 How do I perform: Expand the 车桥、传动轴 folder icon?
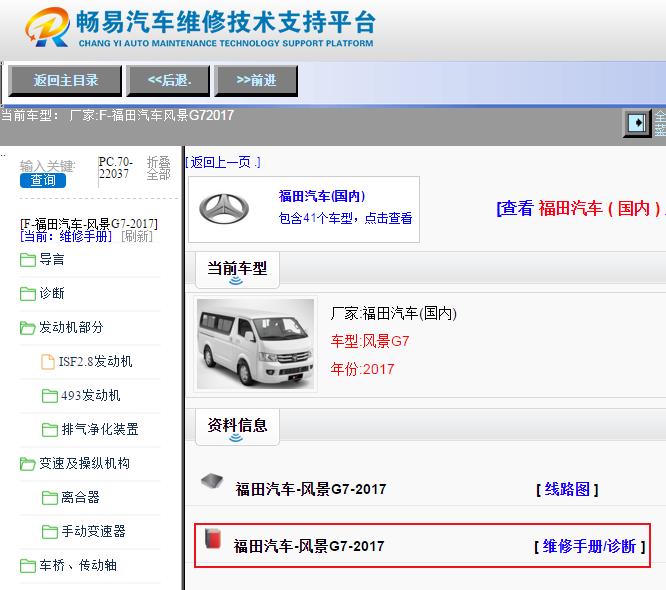pyautogui.click(x=28, y=565)
